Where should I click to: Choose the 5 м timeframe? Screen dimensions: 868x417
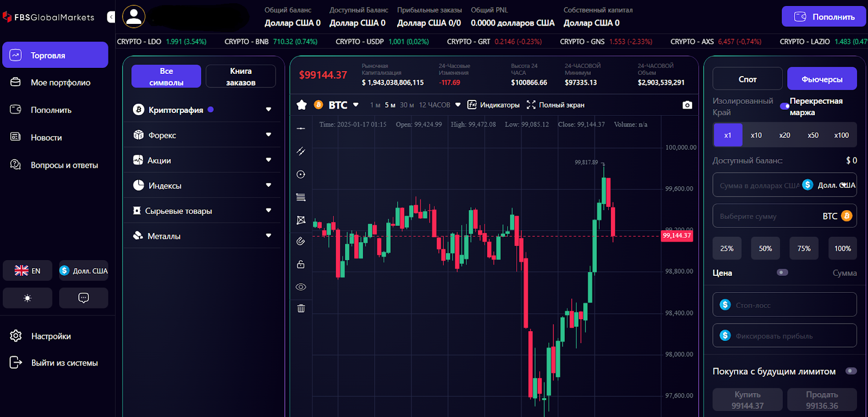click(x=390, y=105)
